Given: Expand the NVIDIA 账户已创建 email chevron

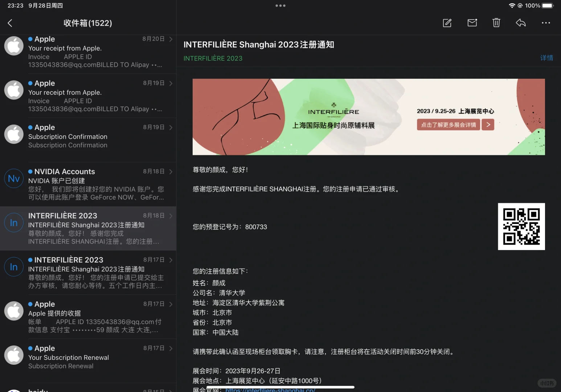Looking at the screenshot, I should [x=170, y=171].
